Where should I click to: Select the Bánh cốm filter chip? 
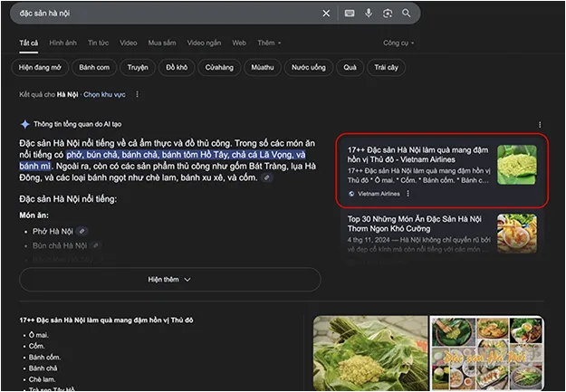[94, 68]
